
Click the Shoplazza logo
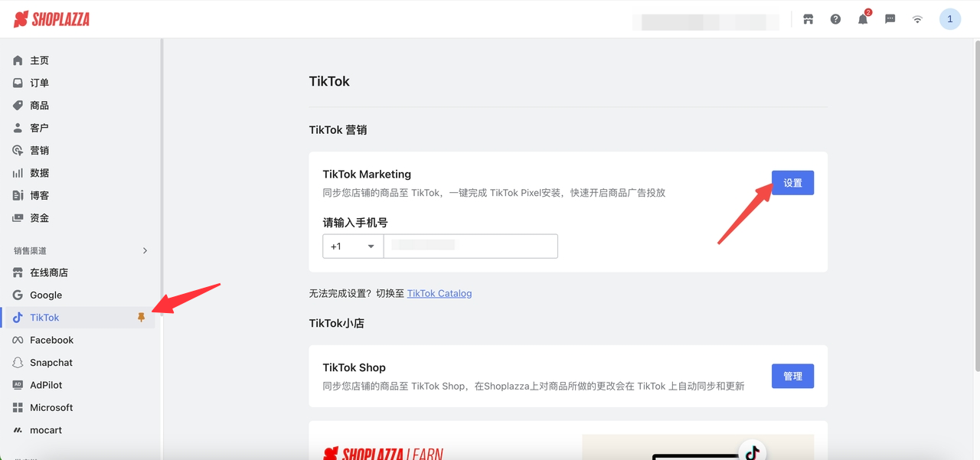coord(51,19)
